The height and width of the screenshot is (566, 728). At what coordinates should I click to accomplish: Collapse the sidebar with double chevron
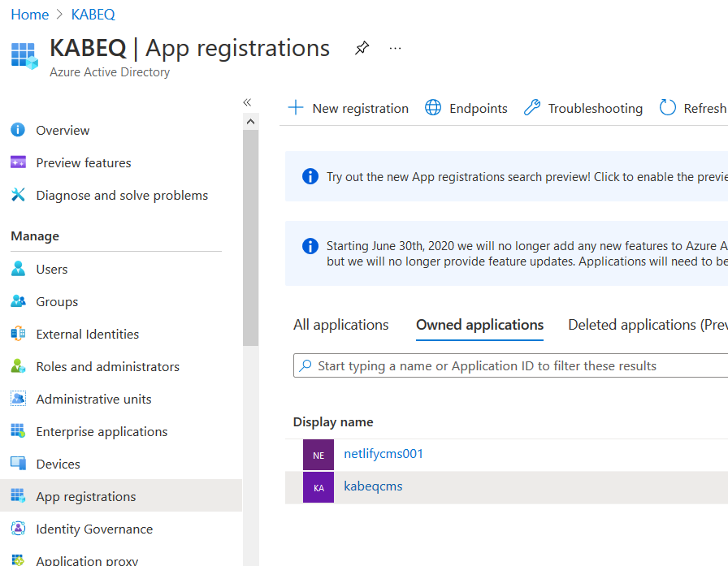click(x=247, y=102)
